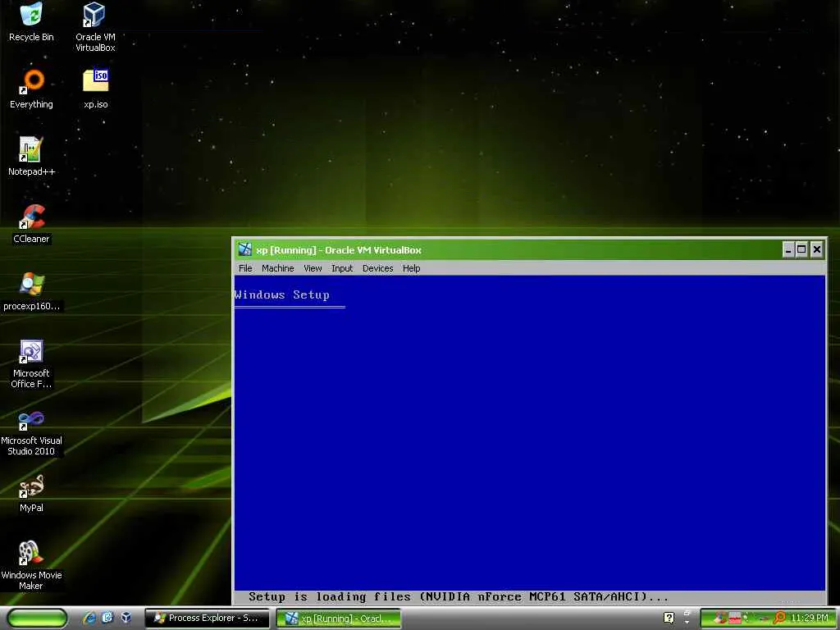Switch to Process Explorer taskbar button
The image size is (840, 630).
[x=207, y=618]
